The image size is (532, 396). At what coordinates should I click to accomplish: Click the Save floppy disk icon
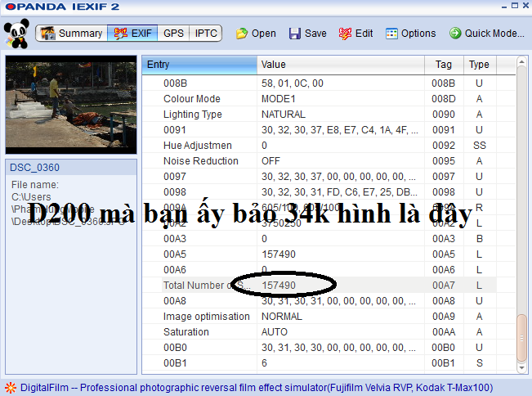pos(294,34)
